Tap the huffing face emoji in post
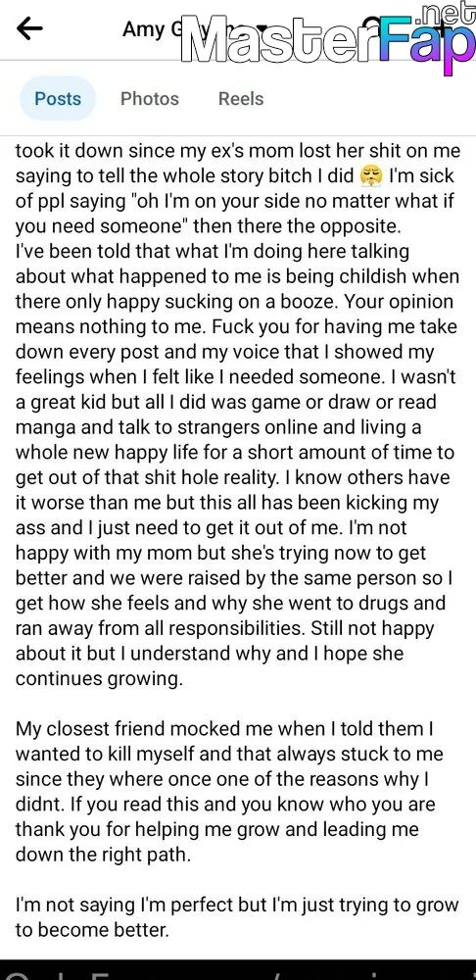The width and height of the screenshot is (476, 980). tap(371, 176)
